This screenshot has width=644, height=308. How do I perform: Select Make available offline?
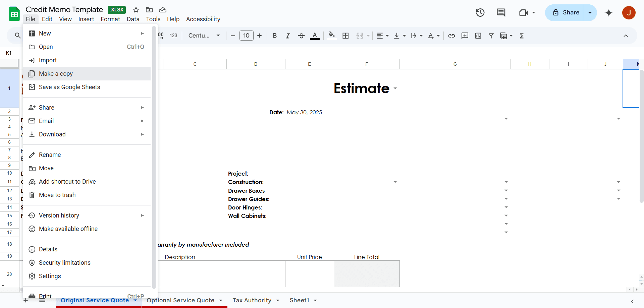(87, 229)
